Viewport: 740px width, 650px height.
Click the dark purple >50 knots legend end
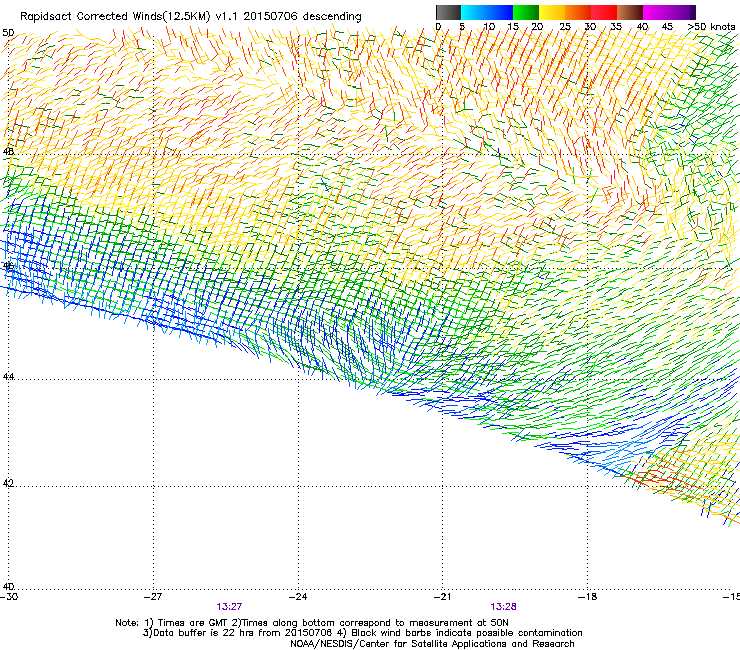[x=692, y=12]
